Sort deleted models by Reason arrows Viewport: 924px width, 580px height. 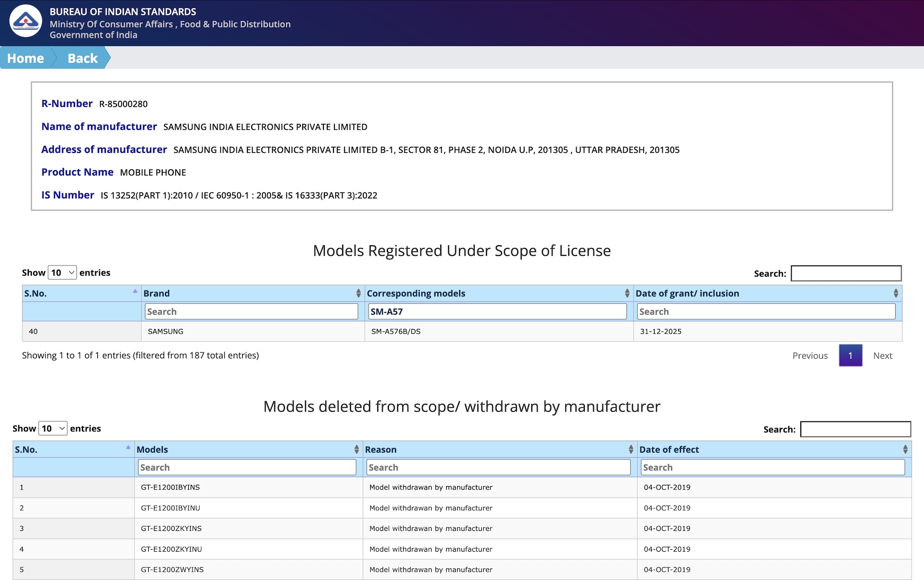coord(630,449)
